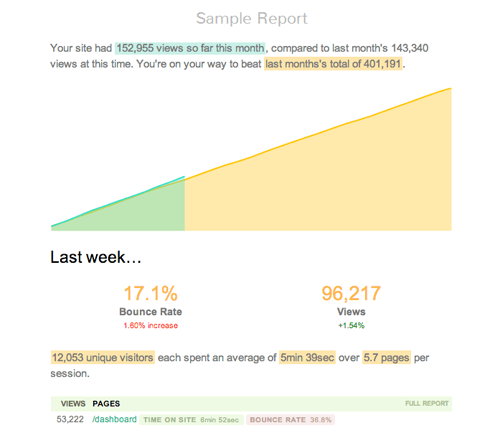Click the PAGES column header
This screenshot has width=500, height=428.
(106, 404)
